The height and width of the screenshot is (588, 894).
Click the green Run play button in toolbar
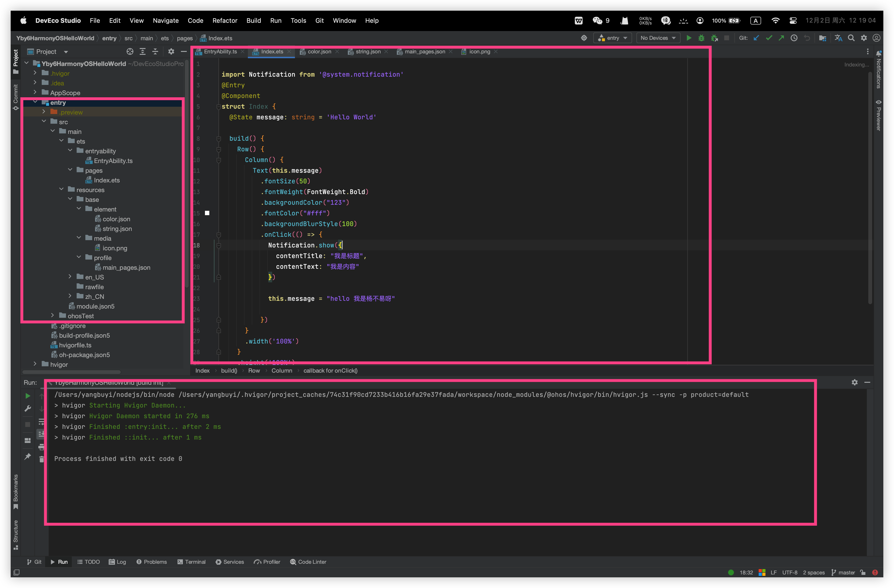pos(689,38)
